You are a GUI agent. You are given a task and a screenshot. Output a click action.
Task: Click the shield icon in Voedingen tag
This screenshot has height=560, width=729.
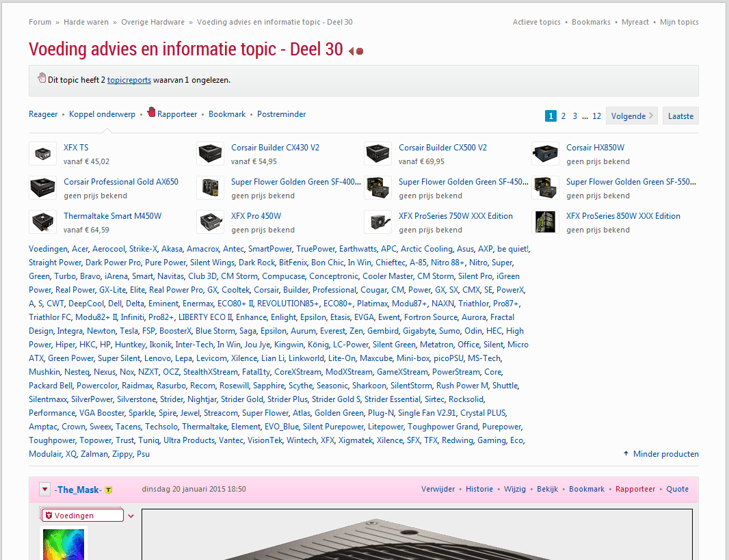[x=49, y=516]
